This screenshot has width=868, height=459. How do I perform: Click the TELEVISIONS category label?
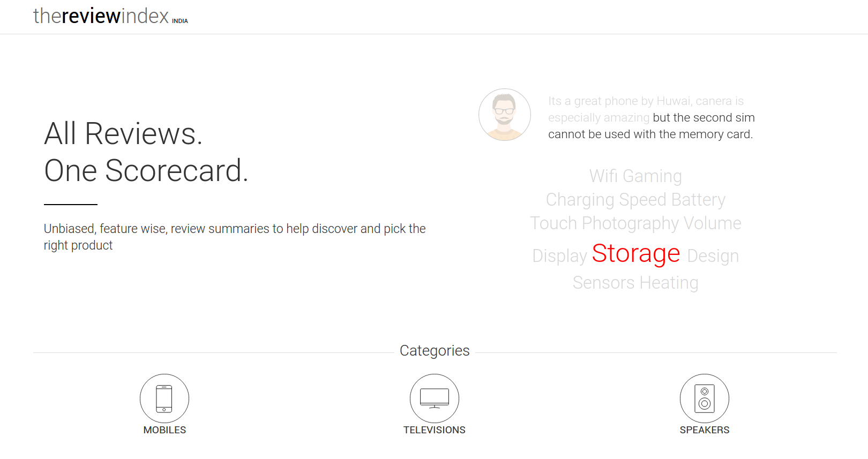(x=435, y=430)
